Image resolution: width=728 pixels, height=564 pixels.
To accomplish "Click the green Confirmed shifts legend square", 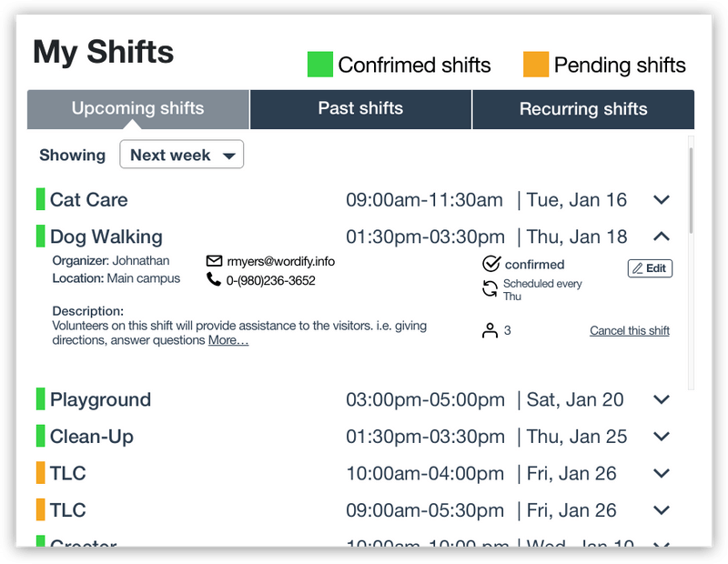I will (x=320, y=65).
